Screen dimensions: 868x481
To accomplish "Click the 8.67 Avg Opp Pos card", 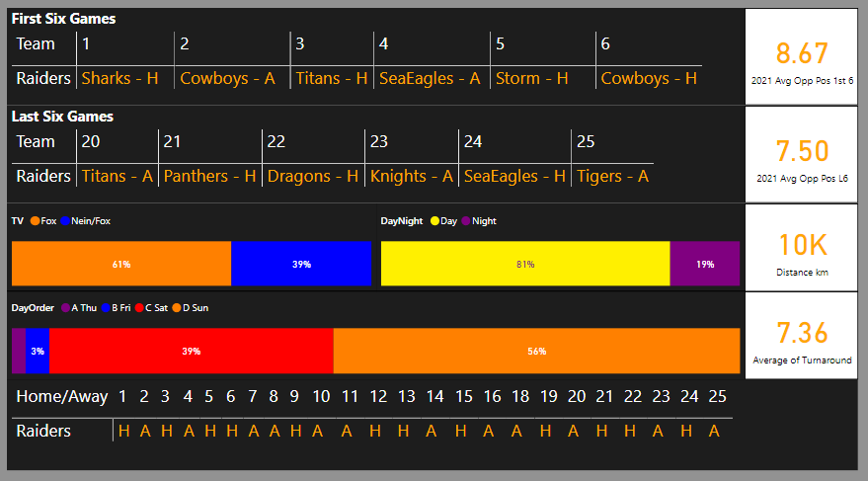I will [802, 56].
